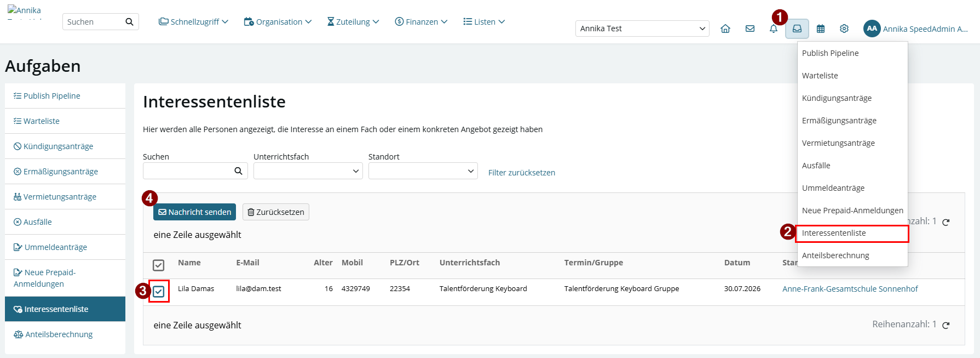Choose Anteilsberechnung in dropdown menu

click(852, 255)
